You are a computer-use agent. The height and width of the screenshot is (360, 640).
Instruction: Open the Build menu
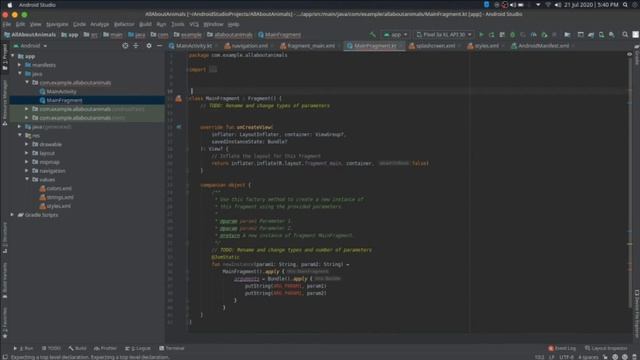coord(145,24)
